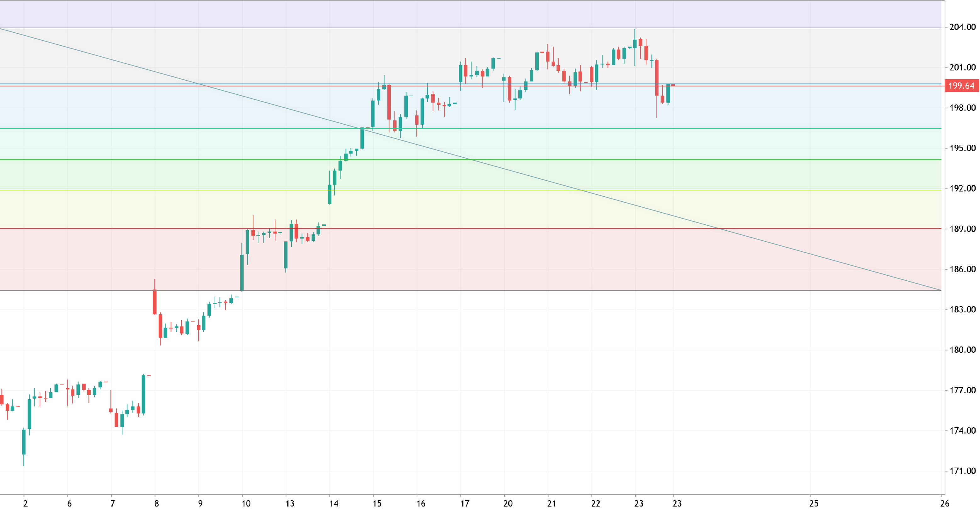Click the 177.00 price axis label

tap(962, 390)
